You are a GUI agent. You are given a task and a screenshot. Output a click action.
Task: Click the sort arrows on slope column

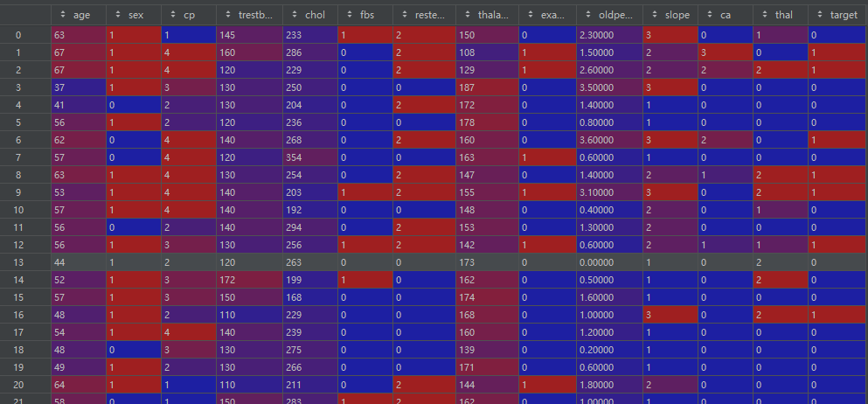click(655, 15)
